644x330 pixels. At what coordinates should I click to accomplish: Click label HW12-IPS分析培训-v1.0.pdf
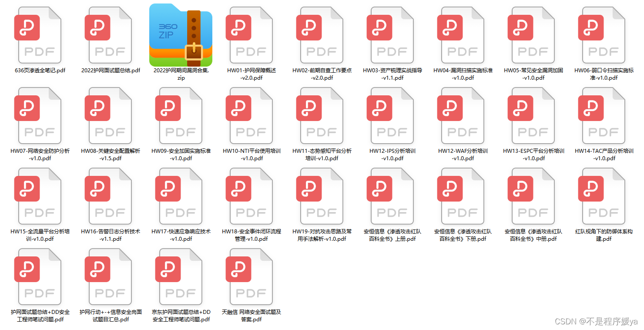(392, 155)
